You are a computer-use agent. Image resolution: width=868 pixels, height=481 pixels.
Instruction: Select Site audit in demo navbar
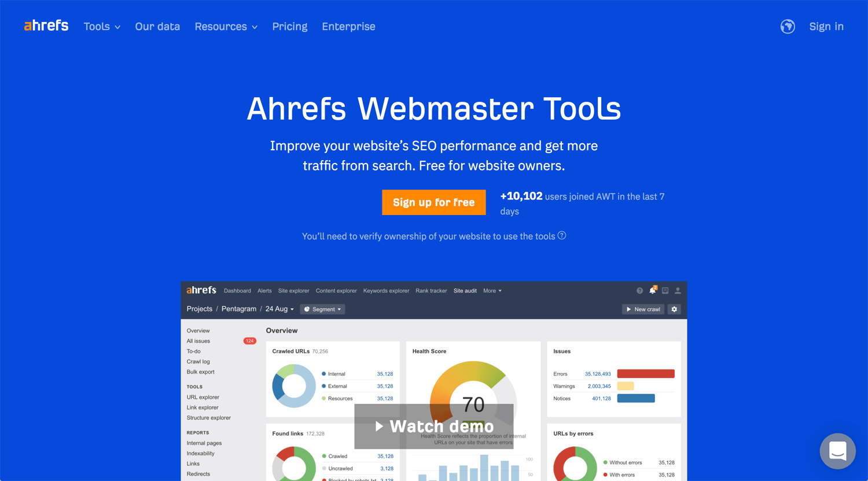(x=465, y=291)
